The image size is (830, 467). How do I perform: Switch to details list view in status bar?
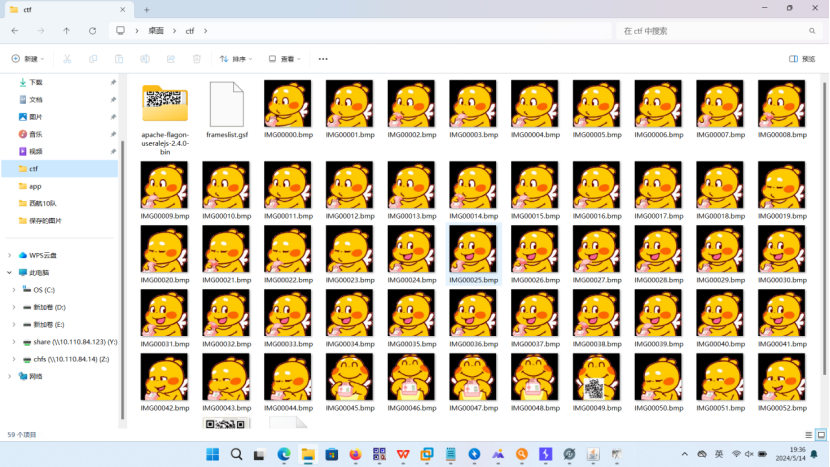tap(806, 435)
